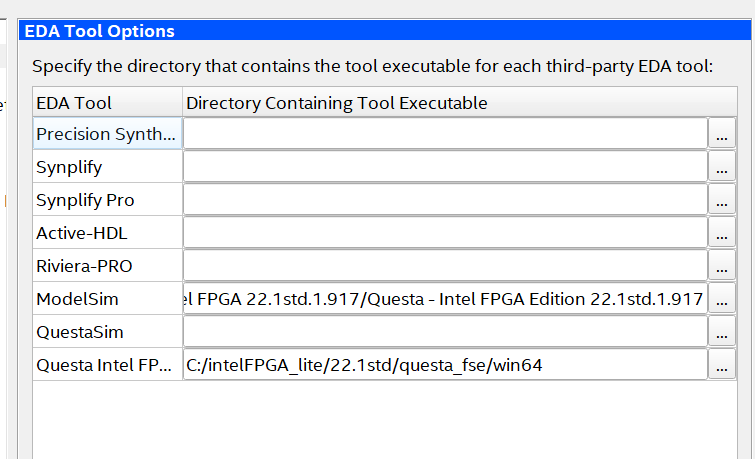
Task: Open browse dialog for Synplify directory
Action: 721,167
